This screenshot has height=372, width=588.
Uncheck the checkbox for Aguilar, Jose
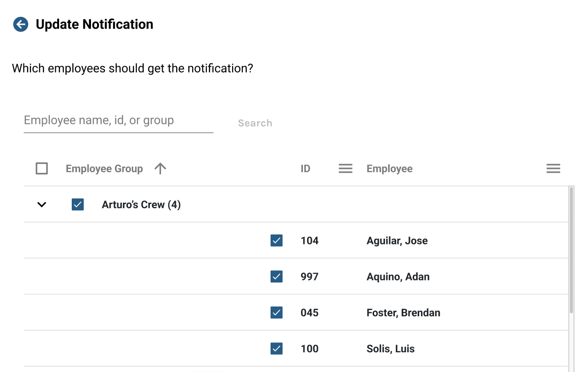(277, 241)
